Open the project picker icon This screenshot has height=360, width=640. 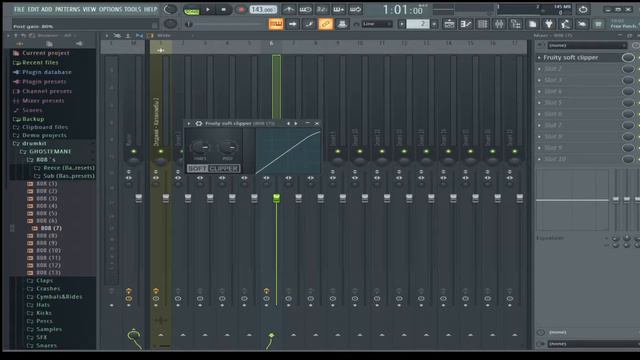532,24
